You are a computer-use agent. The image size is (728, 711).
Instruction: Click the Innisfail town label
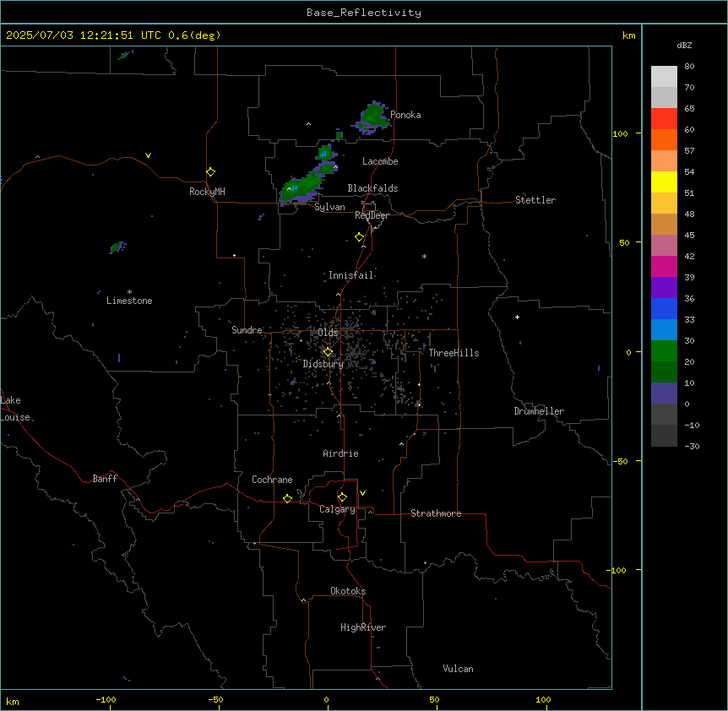[x=350, y=275]
